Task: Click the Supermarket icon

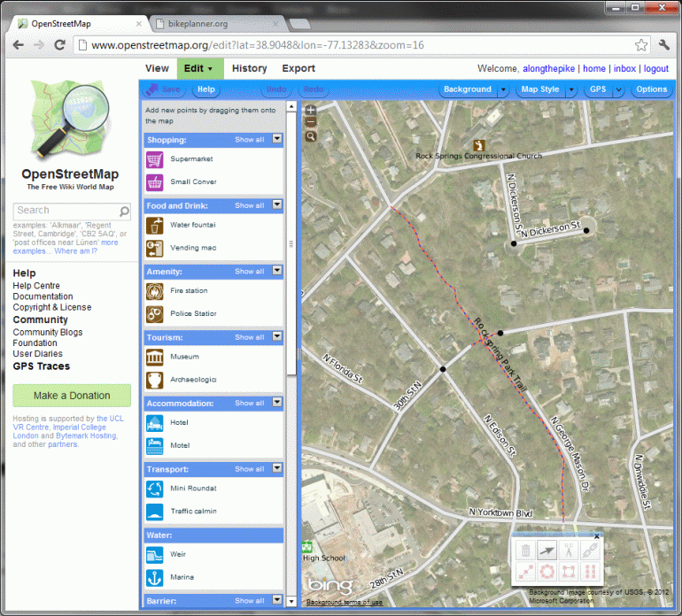Action: coord(154,159)
